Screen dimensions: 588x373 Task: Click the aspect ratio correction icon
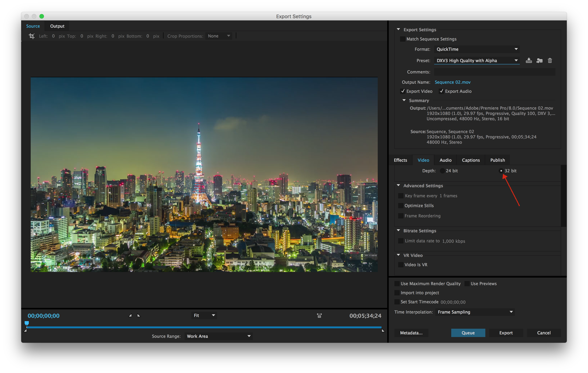click(x=319, y=315)
